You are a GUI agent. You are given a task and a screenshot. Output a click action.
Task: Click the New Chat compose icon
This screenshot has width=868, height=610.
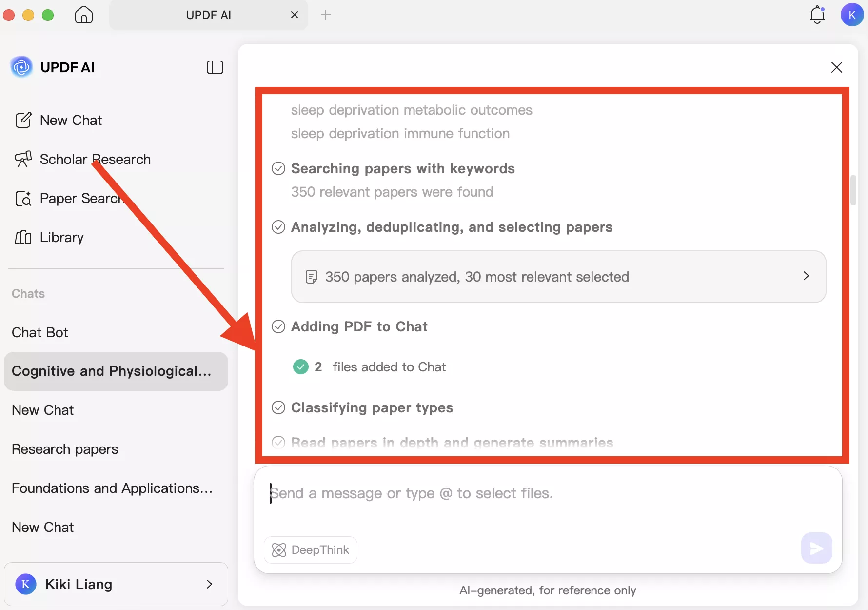click(x=23, y=120)
